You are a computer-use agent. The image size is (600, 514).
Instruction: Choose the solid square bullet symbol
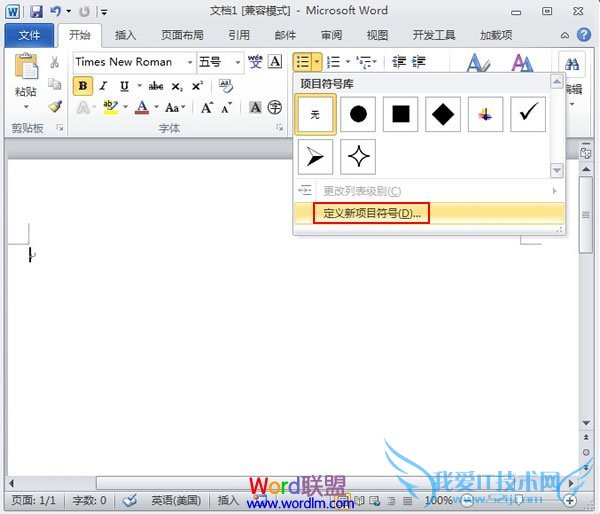(x=400, y=115)
